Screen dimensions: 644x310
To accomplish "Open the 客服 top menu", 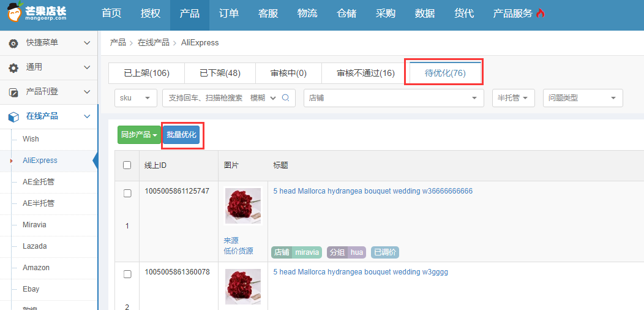I will coord(268,13).
